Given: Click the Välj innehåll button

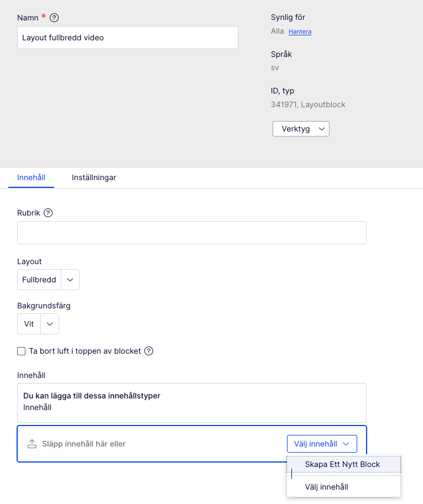Looking at the screenshot, I should coord(322,444).
